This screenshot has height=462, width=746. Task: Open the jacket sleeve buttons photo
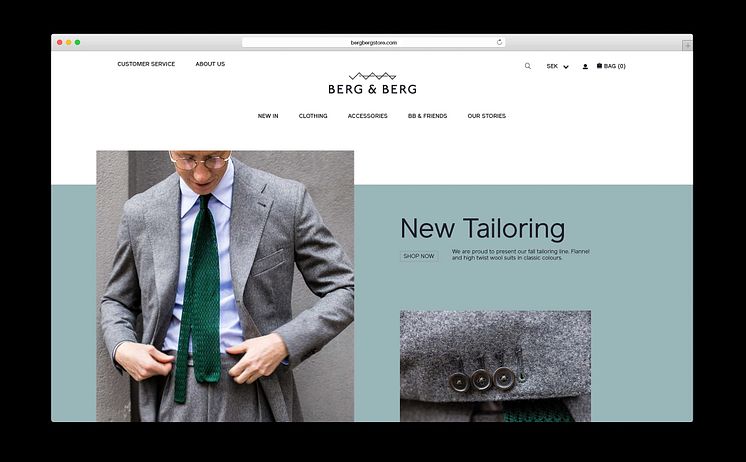pos(495,366)
